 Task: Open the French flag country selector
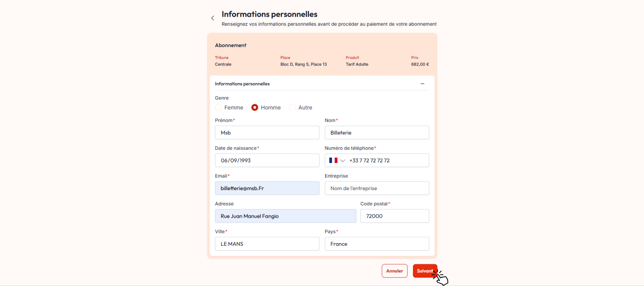pos(333,160)
